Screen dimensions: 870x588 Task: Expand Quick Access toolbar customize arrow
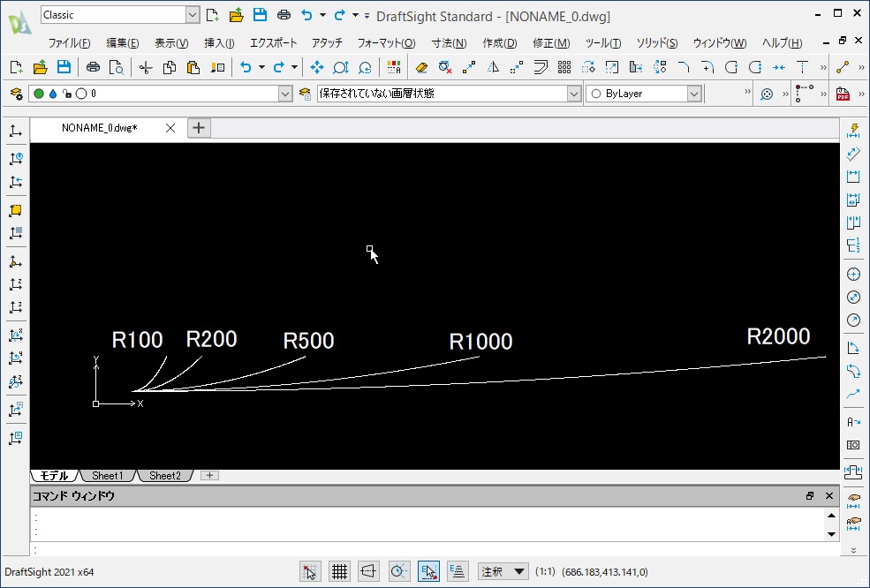[367, 16]
